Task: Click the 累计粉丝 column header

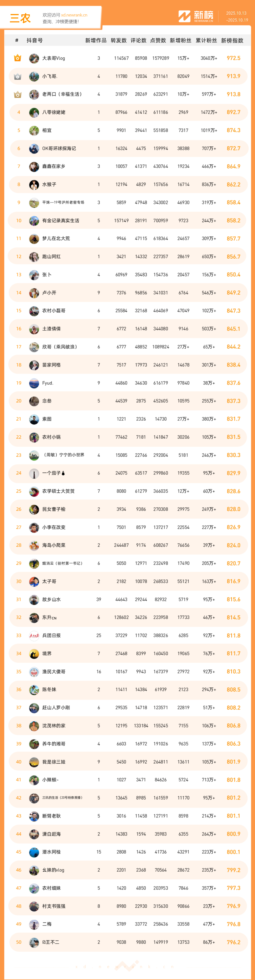Action: (206, 41)
